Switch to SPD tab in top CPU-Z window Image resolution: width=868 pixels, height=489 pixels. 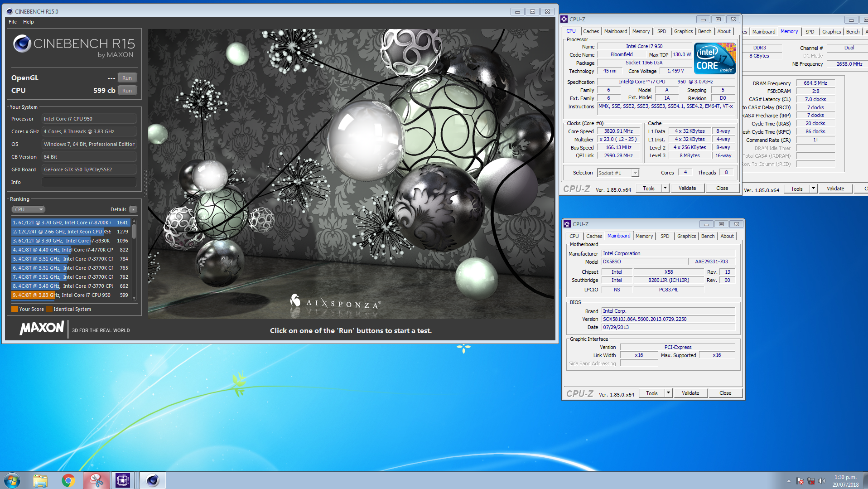coord(662,31)
